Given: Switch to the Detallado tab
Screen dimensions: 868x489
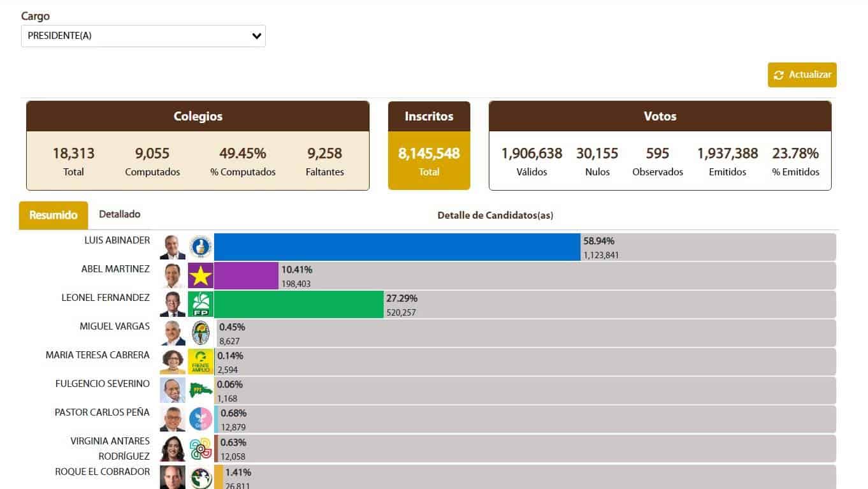Looking at the screenshot, I should (119, 214).
